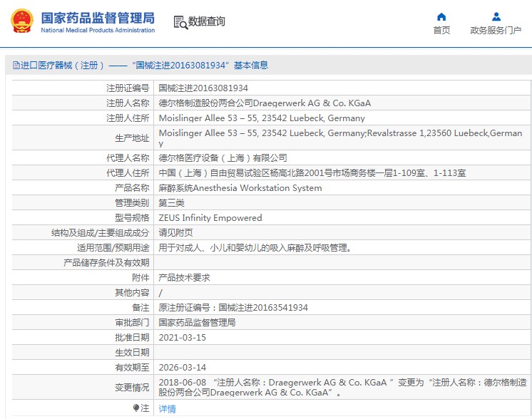Open the 数据查询 search icon
This screenshot has height=419, width=532.
[180, 22]
